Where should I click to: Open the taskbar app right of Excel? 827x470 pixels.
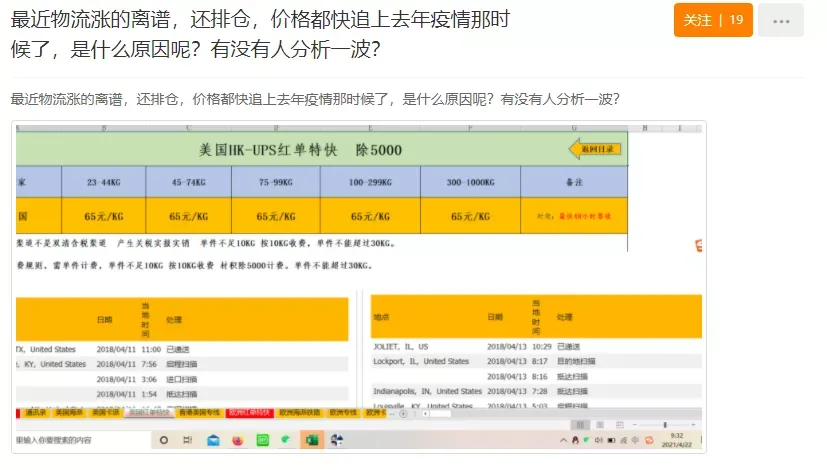click(336, 440)
